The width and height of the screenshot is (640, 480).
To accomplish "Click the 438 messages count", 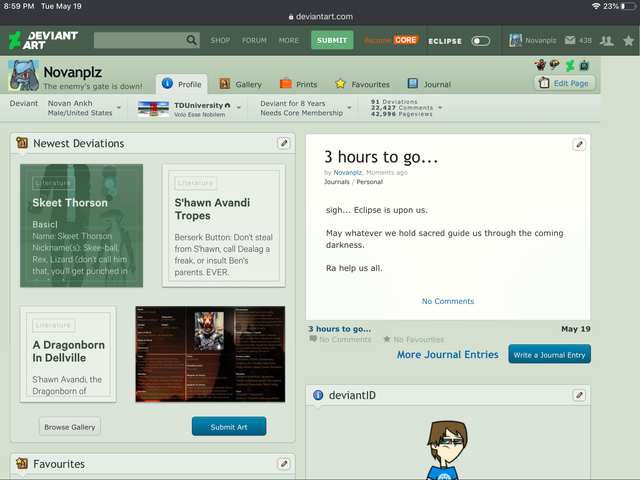I will coord(585,40).
